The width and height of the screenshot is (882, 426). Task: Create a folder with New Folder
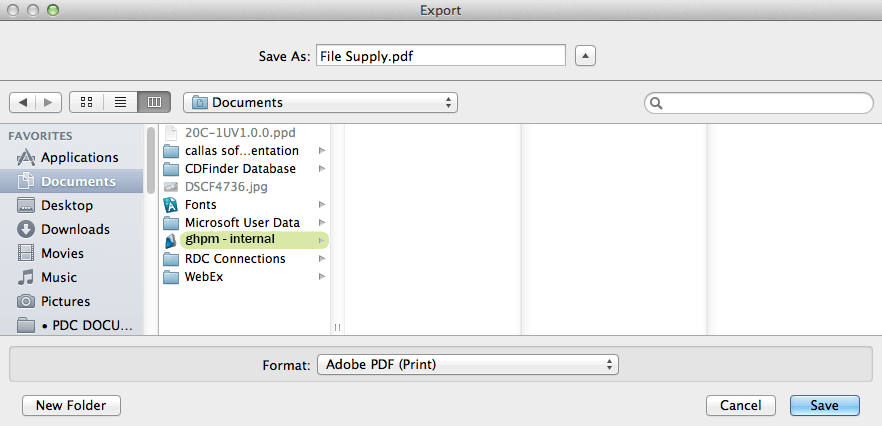coord(71,405)
